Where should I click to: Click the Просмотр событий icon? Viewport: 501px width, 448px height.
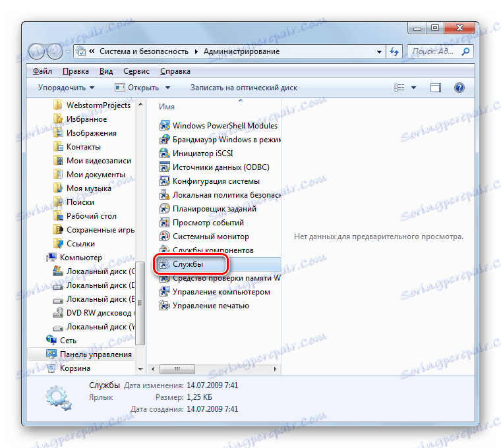tap(165, 223)
